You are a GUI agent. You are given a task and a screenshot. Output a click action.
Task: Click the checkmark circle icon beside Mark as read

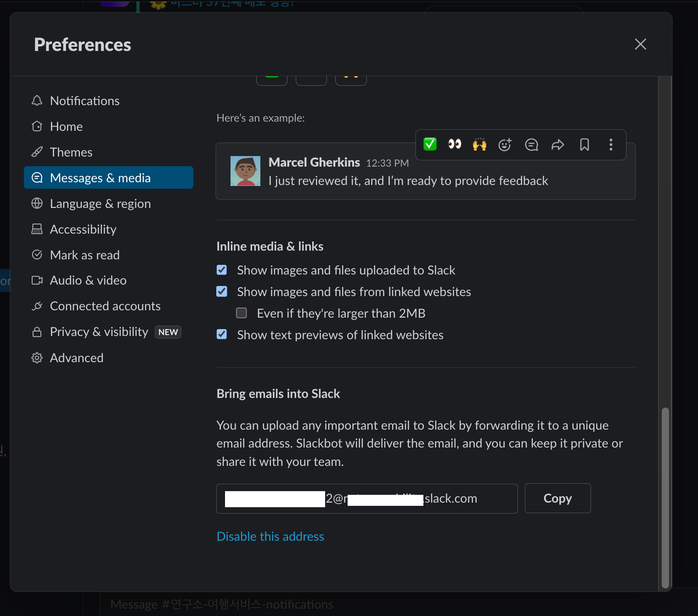[x=37, y=255]
